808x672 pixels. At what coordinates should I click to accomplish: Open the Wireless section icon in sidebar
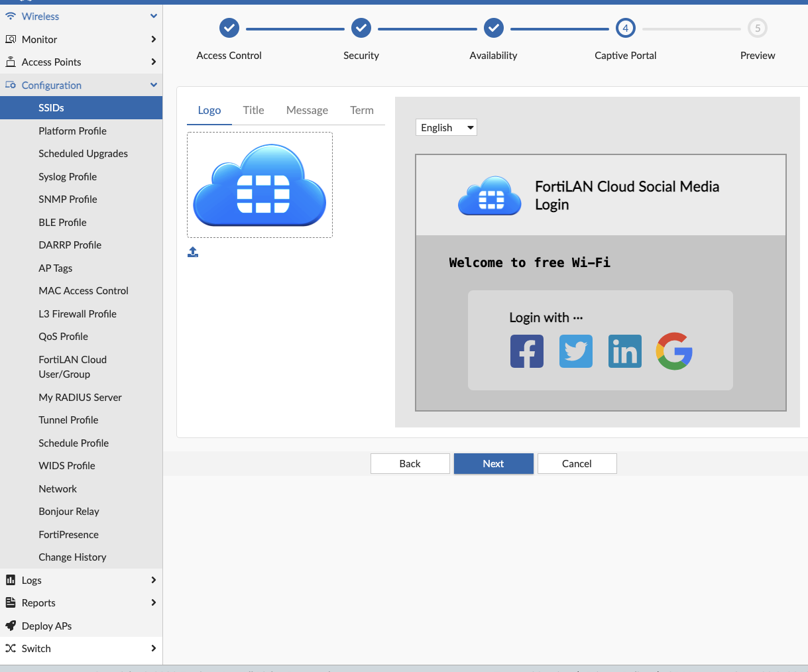(x=9, y=16)
